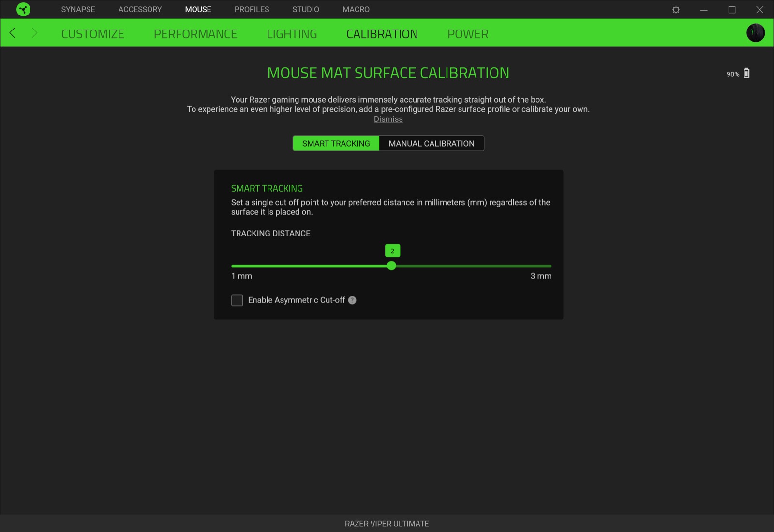
Task: Switch to the Lighting tab
Action: [x=292, y=34]
